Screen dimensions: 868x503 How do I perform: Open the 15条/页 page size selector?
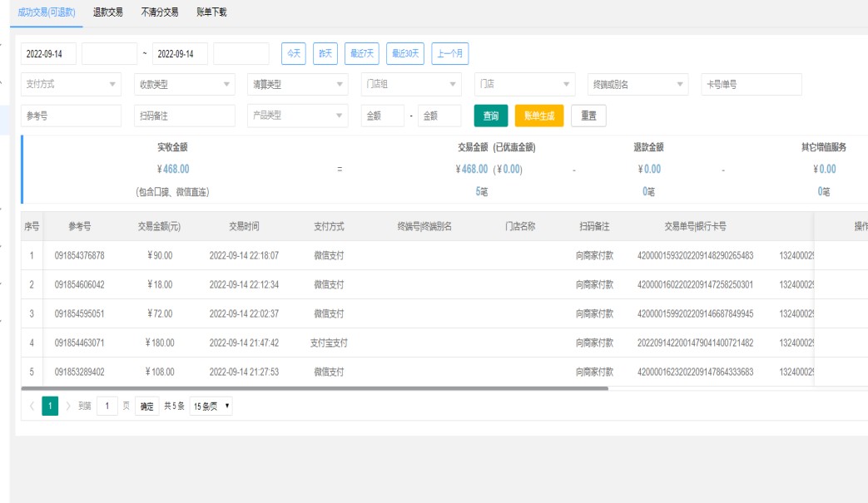coord(211,407)
